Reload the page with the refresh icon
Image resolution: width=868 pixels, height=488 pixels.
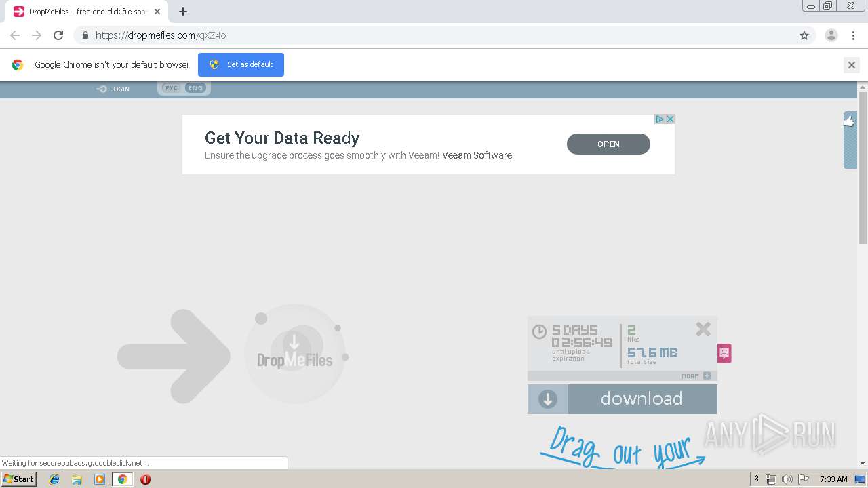pos(58,35)
